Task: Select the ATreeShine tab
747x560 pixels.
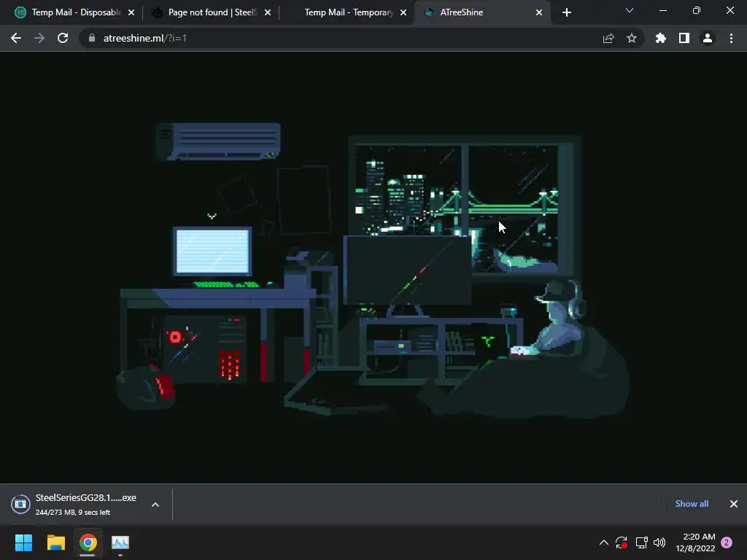Action: [x=483, y=12]
